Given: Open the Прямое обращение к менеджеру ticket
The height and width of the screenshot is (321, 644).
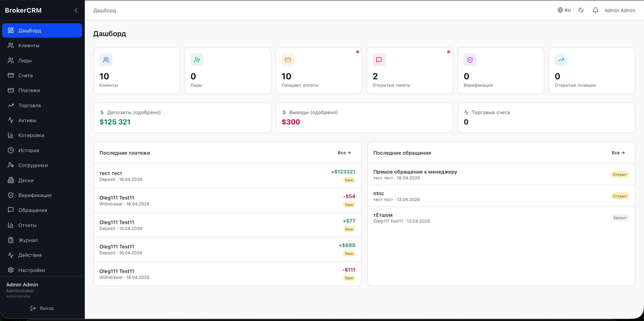Looking at the screenshot, I should (415, 172).
